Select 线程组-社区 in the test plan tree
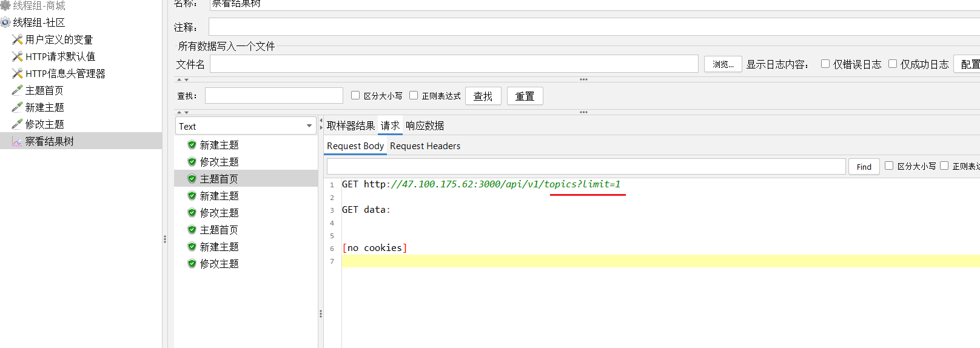This screenshot has height=348, width=980. click(39, 22)
